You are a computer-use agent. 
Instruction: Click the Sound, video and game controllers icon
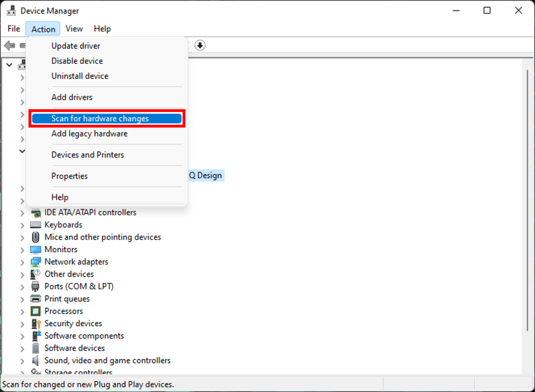[36, 361]
